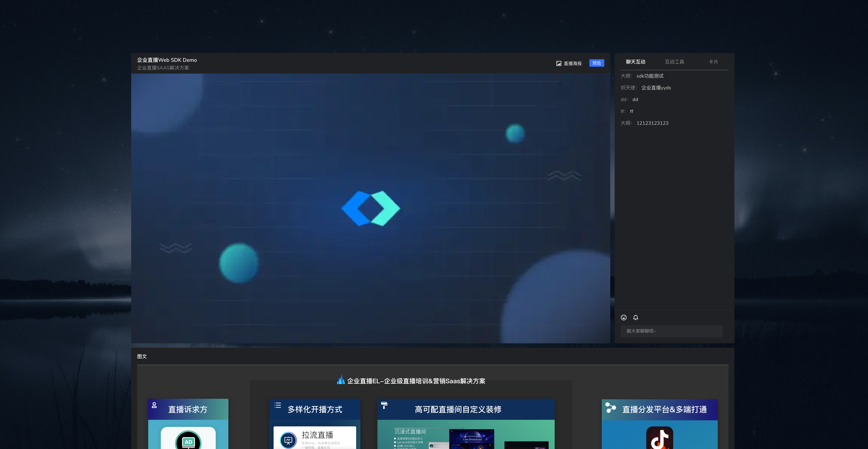868x449 pixels.
Task: Click the 企业直播EL headline text
Action: pyautogui.click(x=416, y=381)
